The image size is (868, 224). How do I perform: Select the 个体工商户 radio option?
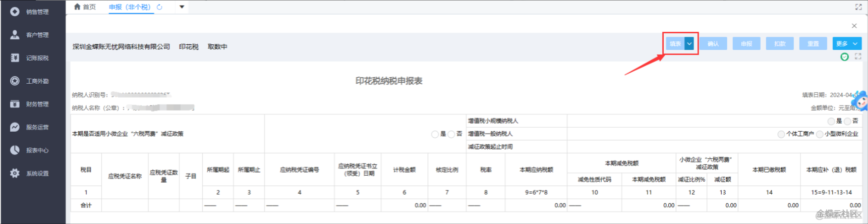pos(781,134)
